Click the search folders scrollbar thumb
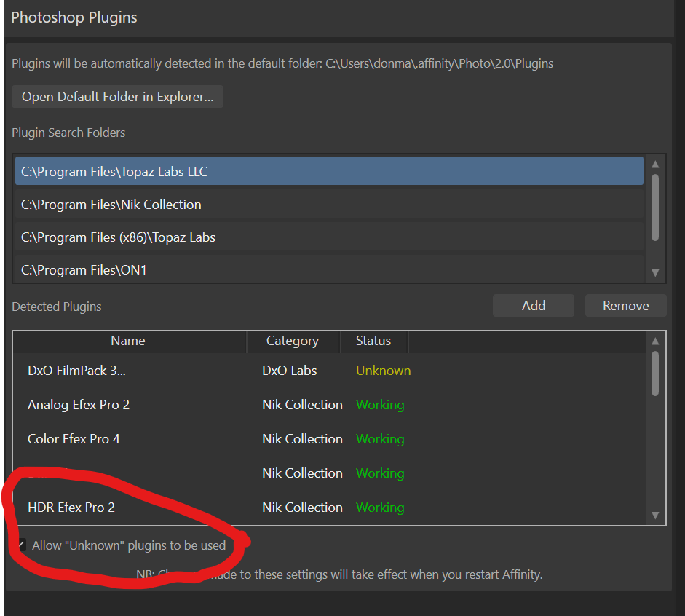 click(x=655, y=208)
